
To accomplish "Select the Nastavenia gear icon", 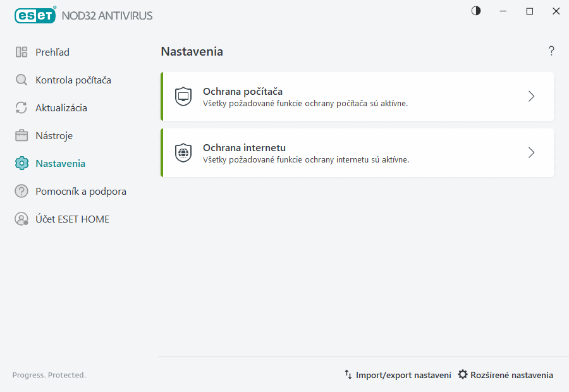I will (21, 163).
